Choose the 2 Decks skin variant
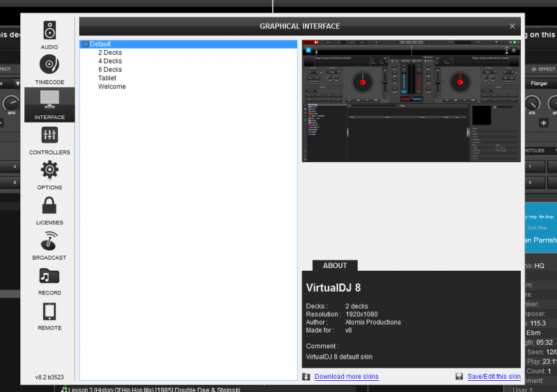 pyautogui.click(x=110, y=53)
